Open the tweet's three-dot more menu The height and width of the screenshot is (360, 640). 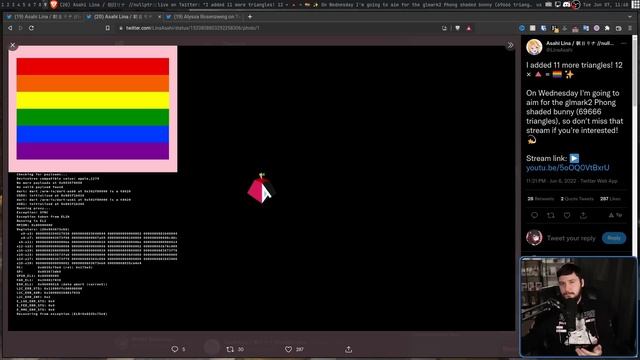[623, 43]
